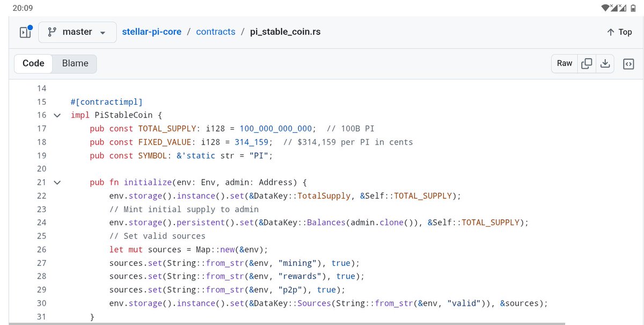Screen dimensions: 644x325
Task: Click the status bar clock 20:09
Action: point(23,8)
